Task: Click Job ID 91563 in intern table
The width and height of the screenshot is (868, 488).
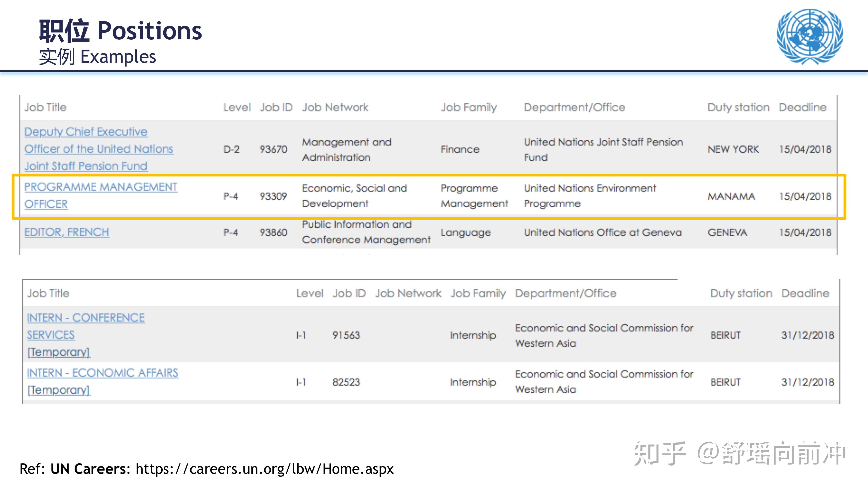Action: point(346,335)
